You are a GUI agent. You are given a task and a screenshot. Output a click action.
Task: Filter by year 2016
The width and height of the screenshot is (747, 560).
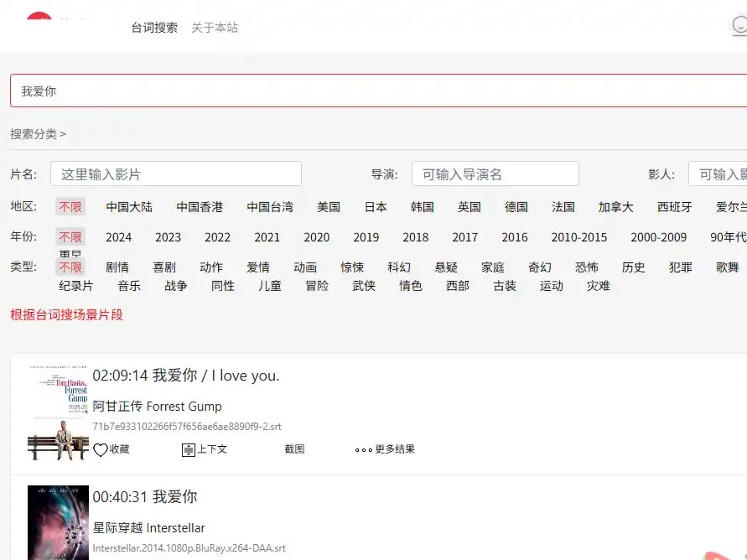(x=515, y=237)
